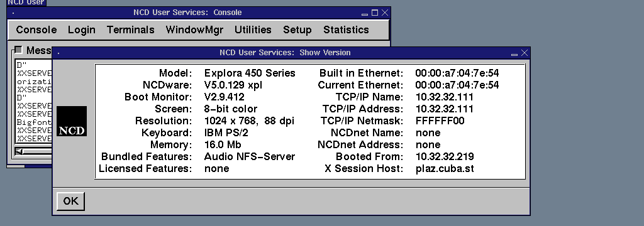Screen dimensions: 644x226
Task: Click the Show Version title bar
Action: [285, 53]
